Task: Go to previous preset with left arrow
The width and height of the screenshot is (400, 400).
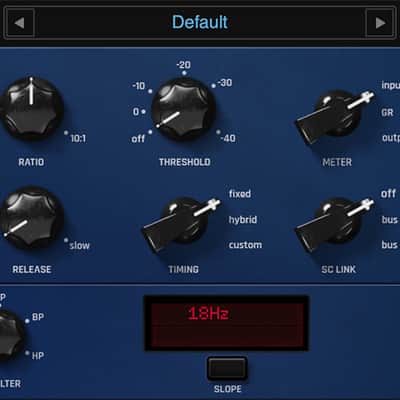Action: point(20,23)
